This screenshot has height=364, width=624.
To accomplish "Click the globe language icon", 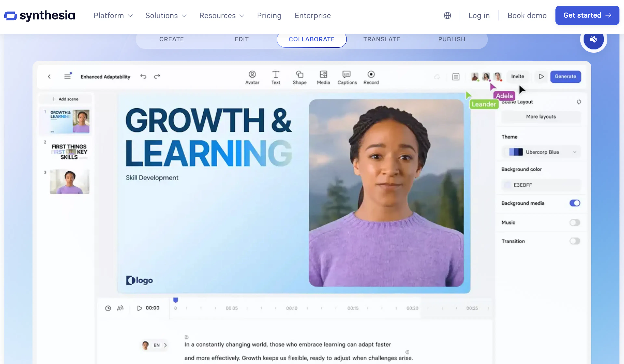I will pyautogui.click(x=447, y=15).
